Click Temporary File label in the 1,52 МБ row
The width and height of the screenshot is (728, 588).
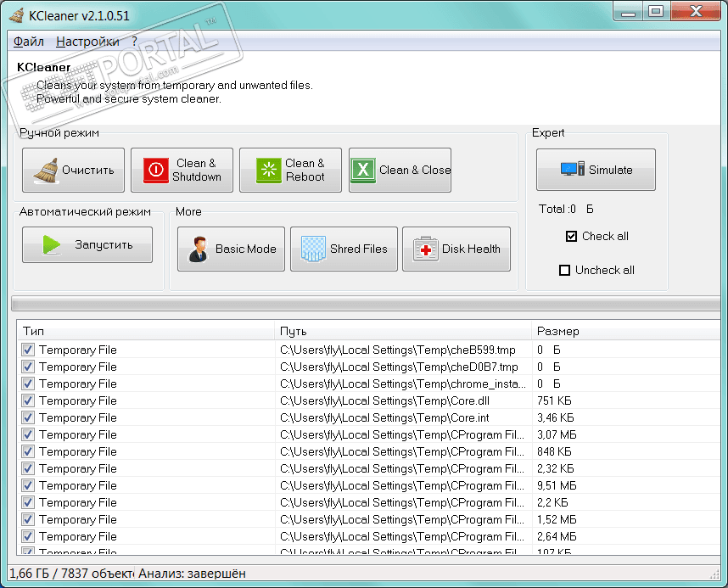click(78, 519)
